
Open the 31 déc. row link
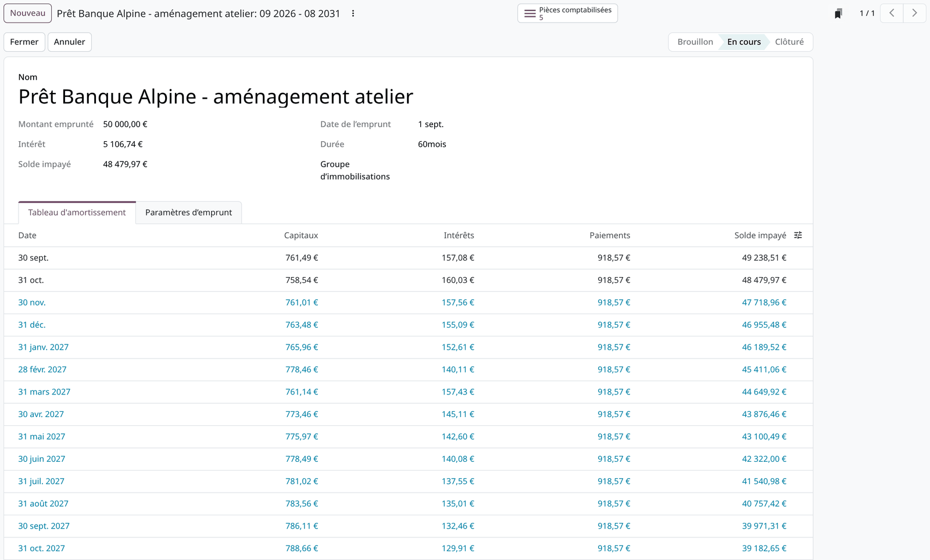[x=32, y=325]
